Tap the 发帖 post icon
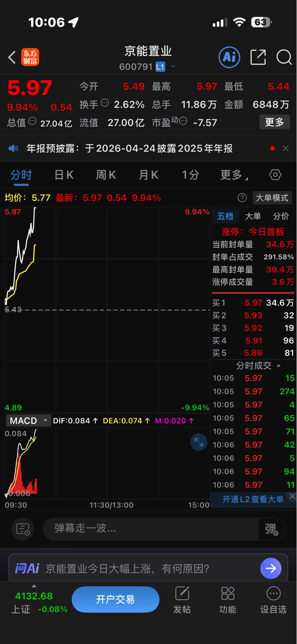This screenshot has height=644, width=297. (182, 600)
